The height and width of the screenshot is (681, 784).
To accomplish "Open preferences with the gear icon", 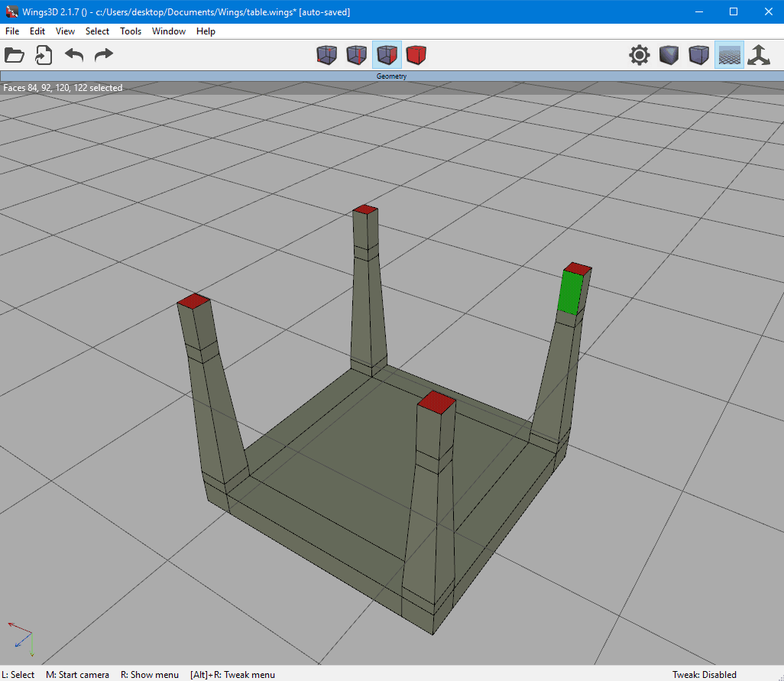I will point(640,55).
